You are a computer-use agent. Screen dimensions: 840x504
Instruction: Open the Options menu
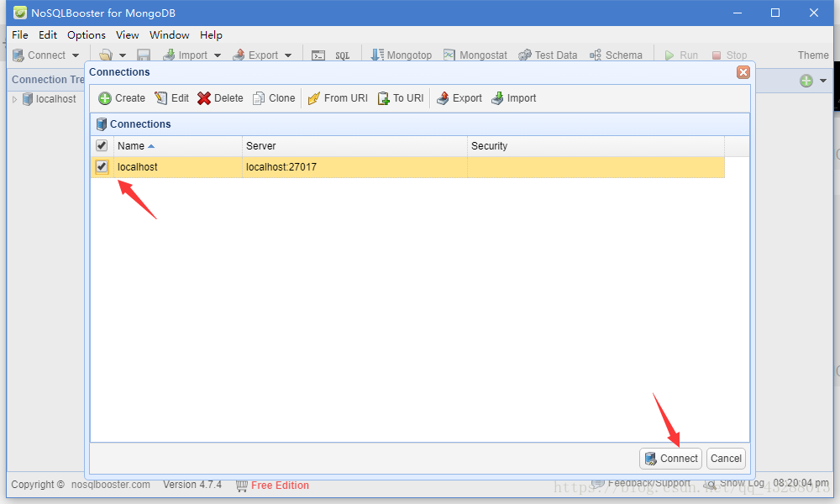(x=87, y=34)
